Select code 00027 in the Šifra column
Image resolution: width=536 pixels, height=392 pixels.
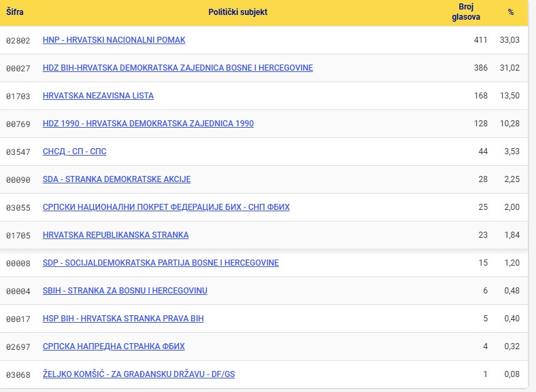pos(18,69)
